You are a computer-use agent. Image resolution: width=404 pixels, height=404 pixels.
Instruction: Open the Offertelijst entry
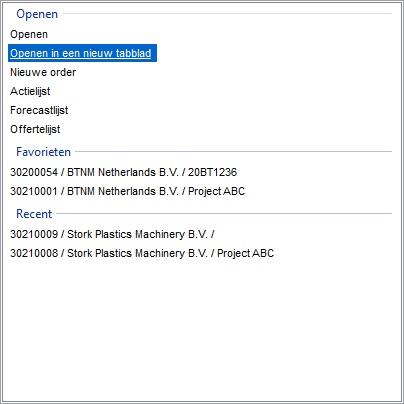point(35,129)
